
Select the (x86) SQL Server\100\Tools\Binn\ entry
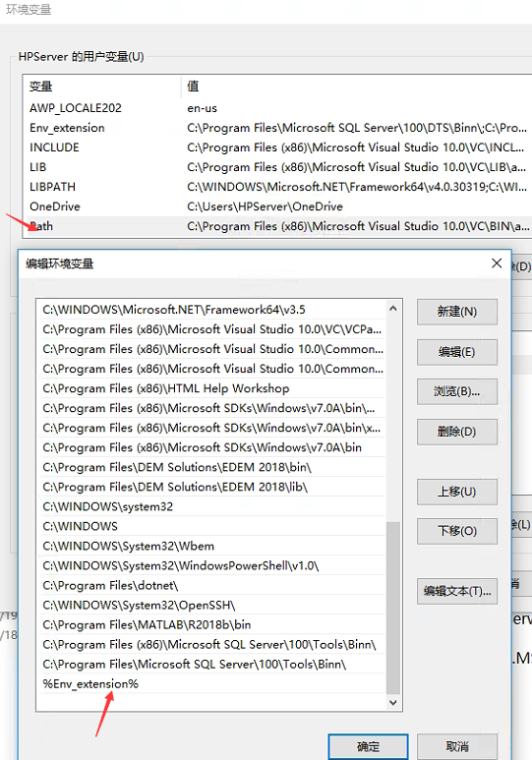click(212, 645)
